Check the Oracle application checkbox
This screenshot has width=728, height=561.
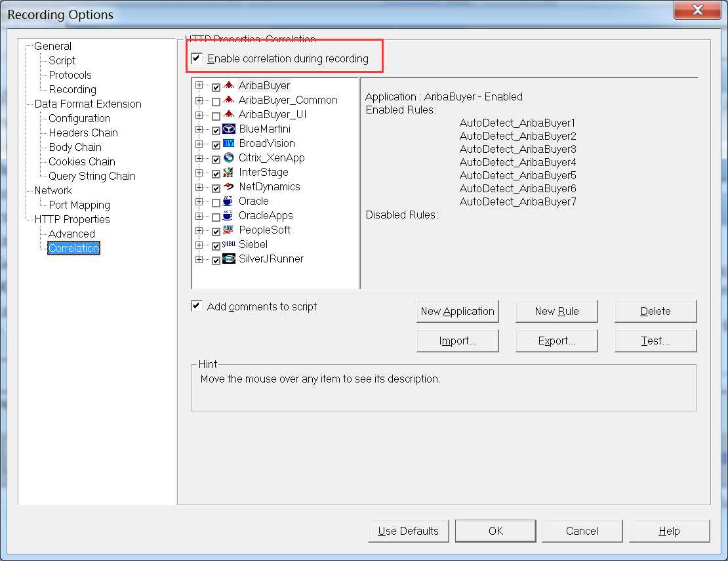pyautogui.click(x=216, y=203)
